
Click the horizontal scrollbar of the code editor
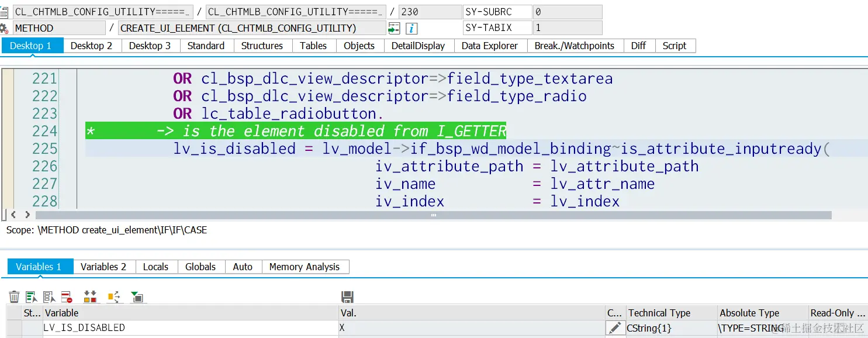(433, 215)
